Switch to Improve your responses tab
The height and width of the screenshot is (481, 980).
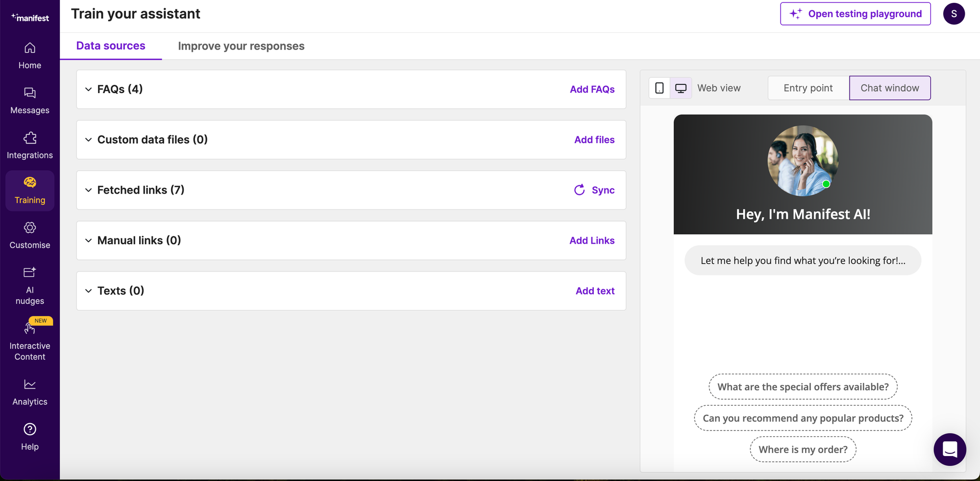click(x=241, y=46)
